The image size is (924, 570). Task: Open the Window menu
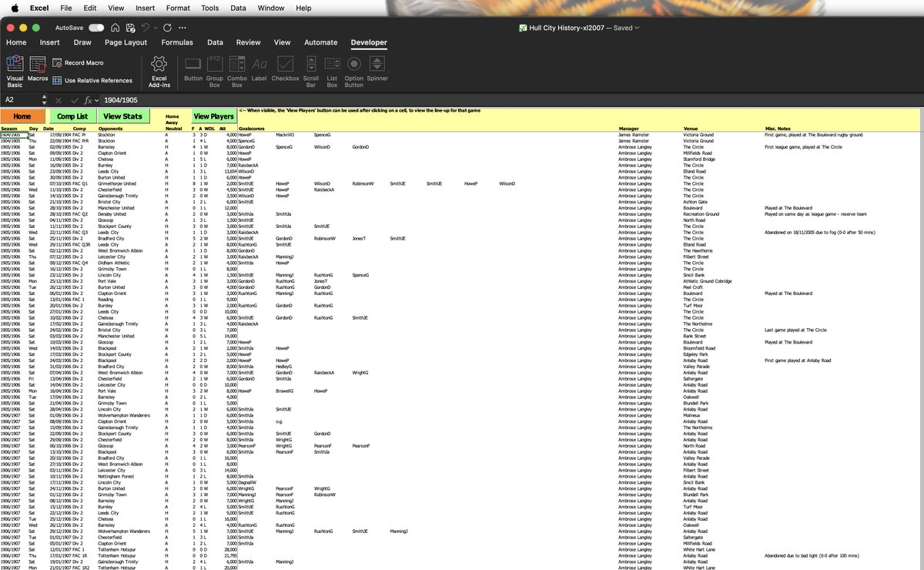click(271, 8)
